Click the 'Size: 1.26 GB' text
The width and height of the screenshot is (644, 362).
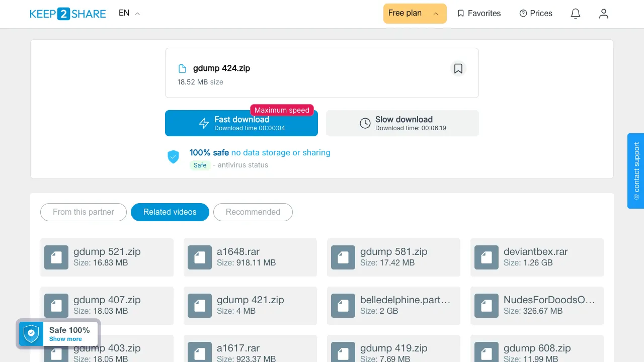point(528,262)
